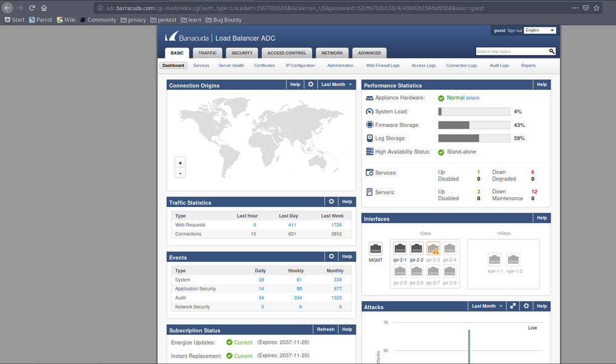The height and width of the screenshot is (364, 616).
Task: Open browser page actions menu
Action: [575, 8]
